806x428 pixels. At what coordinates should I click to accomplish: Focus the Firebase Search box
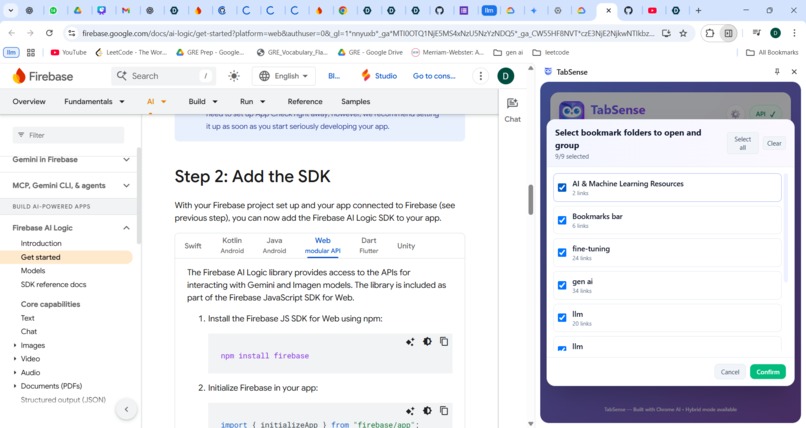click(163, 76)
